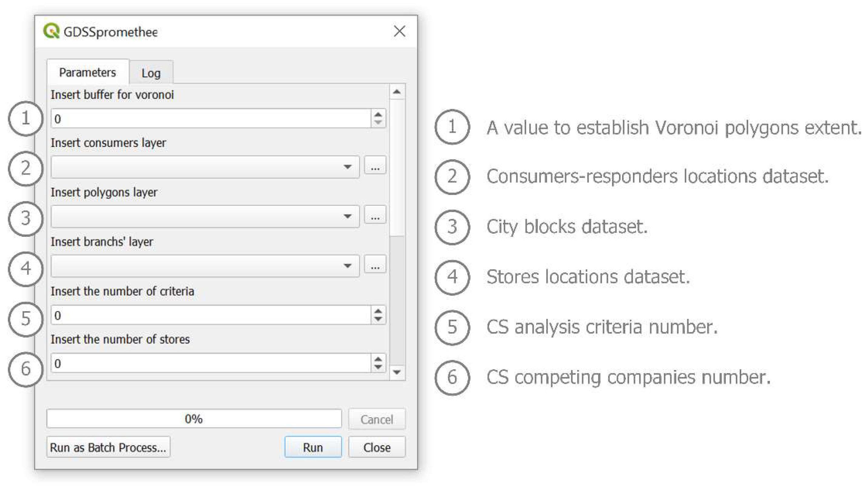Decrement the number of stores
Image resolution: width=868 pixels, height=489 pixels.
[x=378, y=367]
